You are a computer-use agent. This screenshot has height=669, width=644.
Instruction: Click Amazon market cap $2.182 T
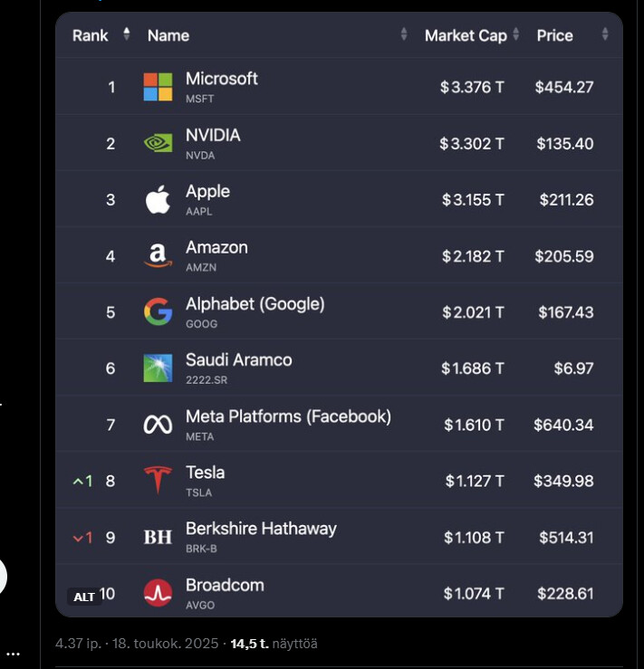tap(473, 256)
